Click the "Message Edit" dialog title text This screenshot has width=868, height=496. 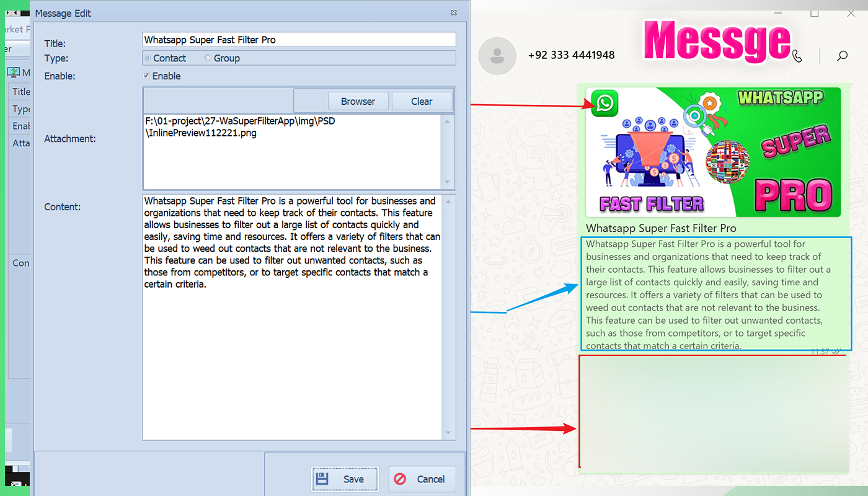click(x=63, y=13)
